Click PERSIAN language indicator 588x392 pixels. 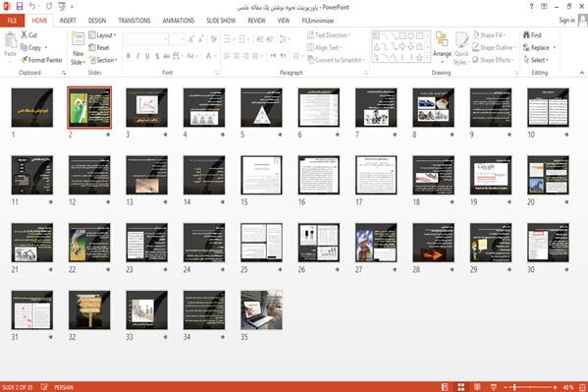[64, 387]
